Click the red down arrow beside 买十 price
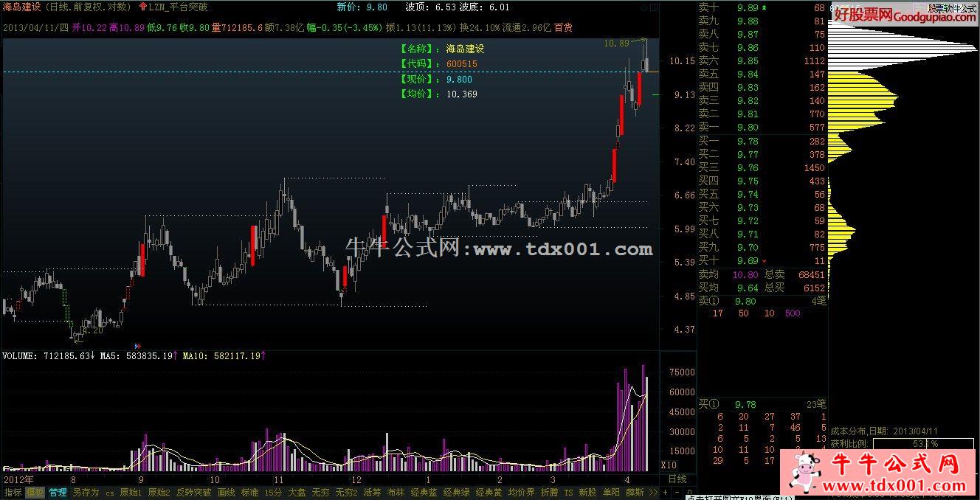Viewport: 980px width, 500px height. (764, 261)
